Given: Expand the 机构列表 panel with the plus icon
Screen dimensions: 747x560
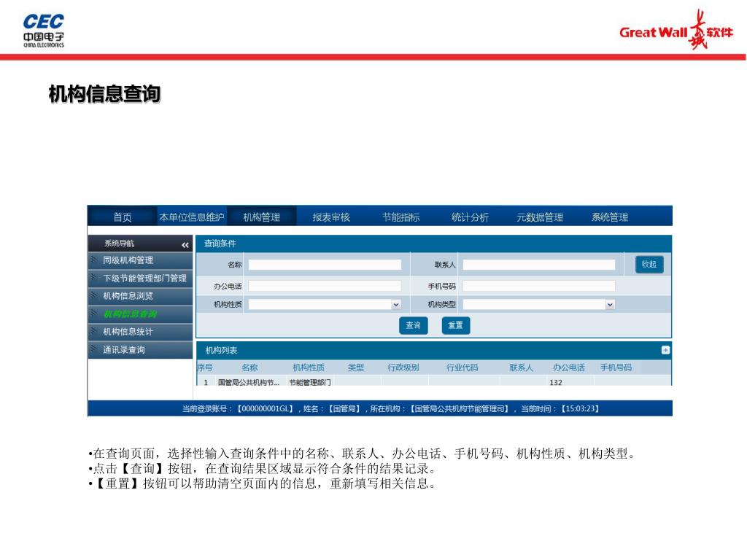Looking at the screenshot, I should [x=665, y=350].
